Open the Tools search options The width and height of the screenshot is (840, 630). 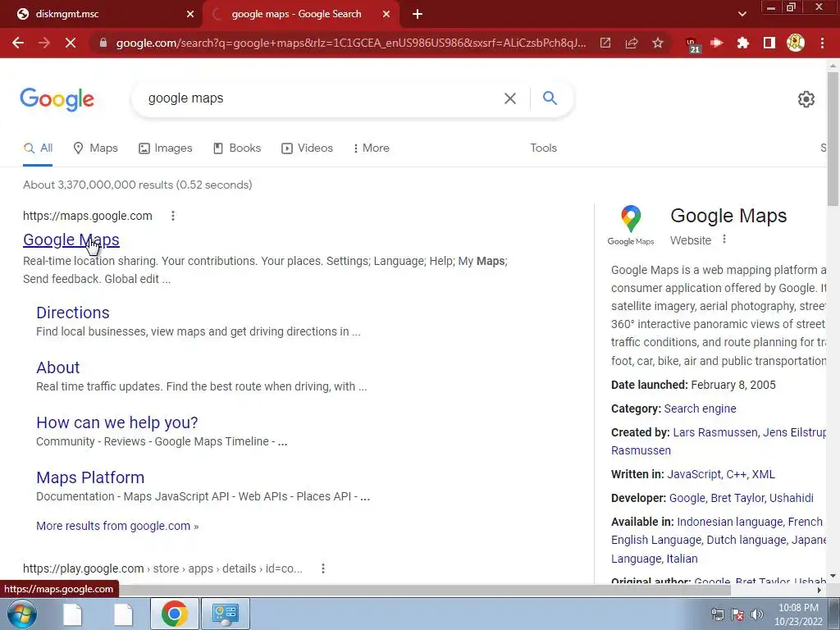(x=543, y=148)
